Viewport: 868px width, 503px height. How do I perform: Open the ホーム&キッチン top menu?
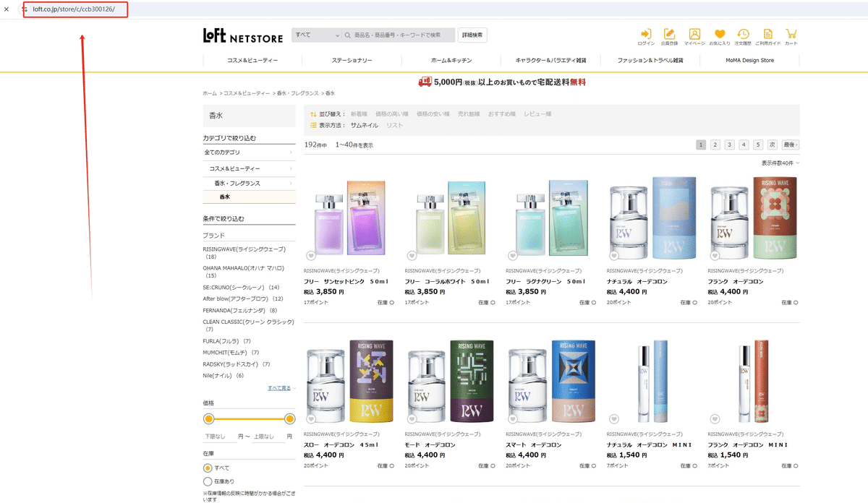coord(451,61)
